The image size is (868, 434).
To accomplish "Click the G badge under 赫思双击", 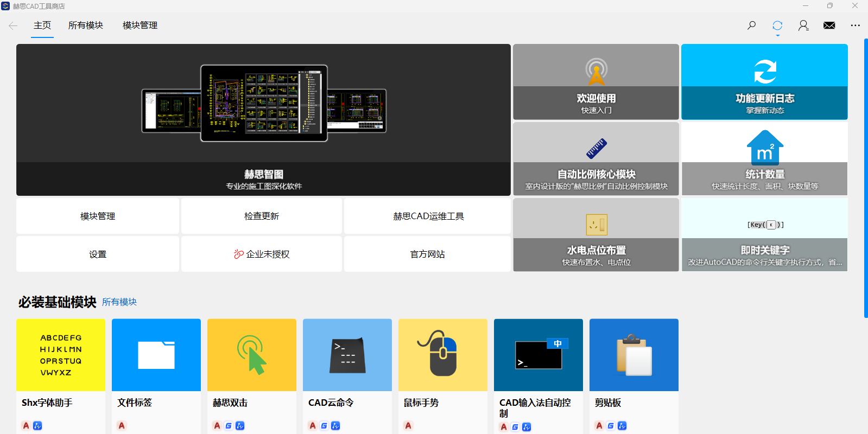I will [229, 426].
